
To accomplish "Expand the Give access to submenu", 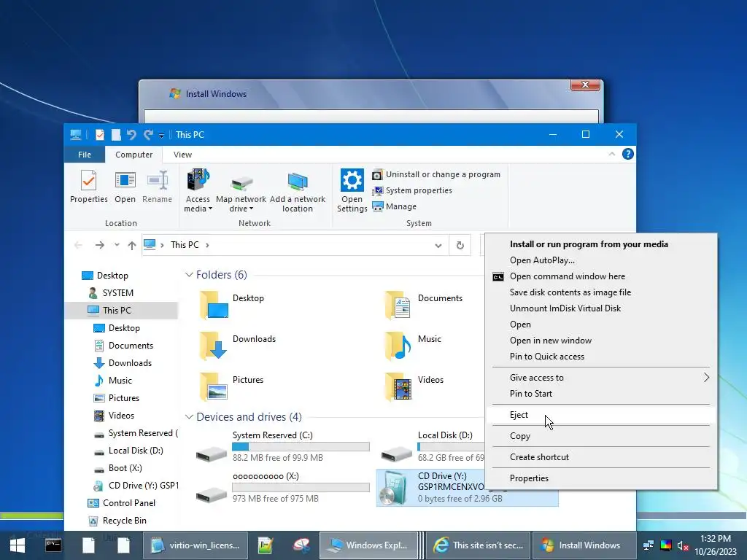I will (601, 378).
